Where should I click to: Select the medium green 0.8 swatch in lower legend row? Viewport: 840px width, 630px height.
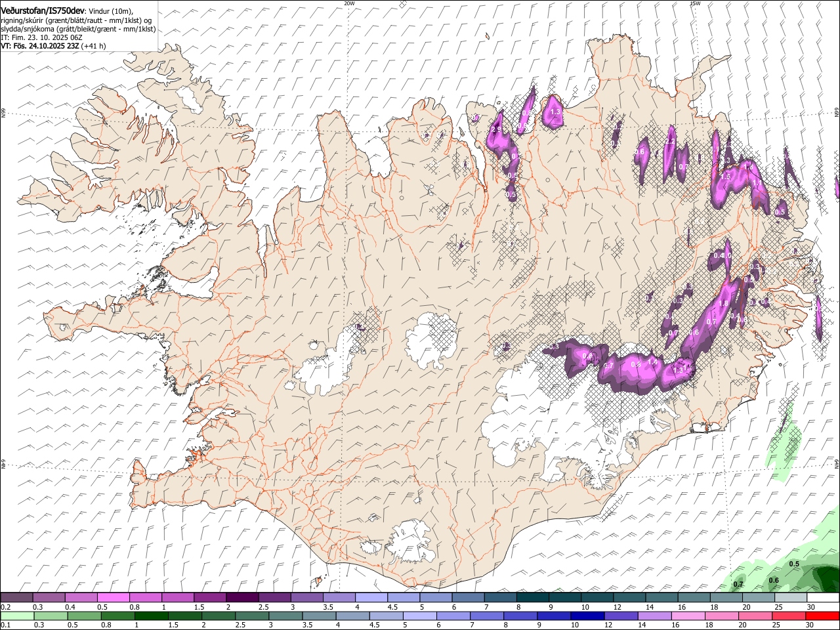tap(117, 616)
